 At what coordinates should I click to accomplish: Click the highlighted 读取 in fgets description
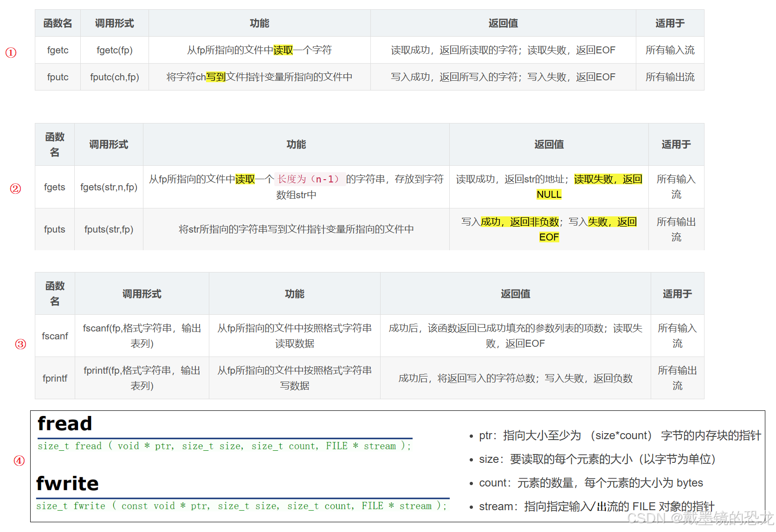point(245,179)
